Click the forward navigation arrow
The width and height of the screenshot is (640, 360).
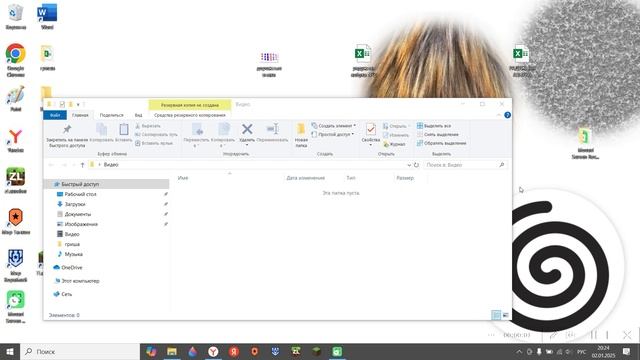coord(64,165)
